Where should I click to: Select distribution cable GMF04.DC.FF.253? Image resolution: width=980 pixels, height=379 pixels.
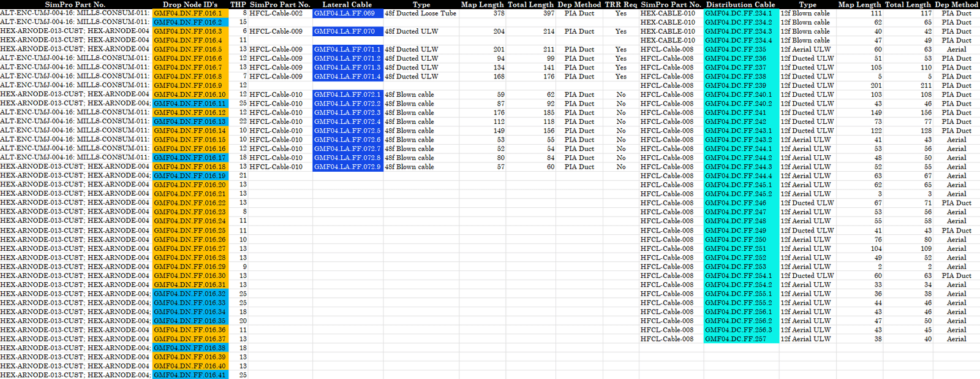[741, 267]
